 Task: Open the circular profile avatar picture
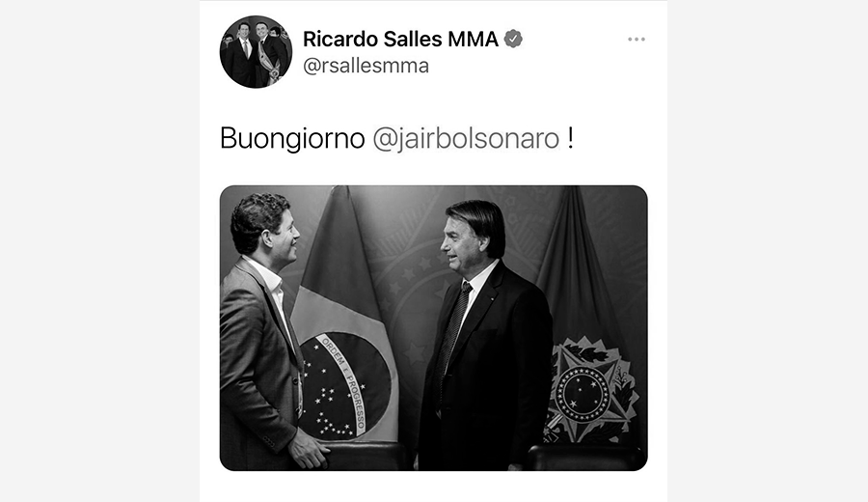click(256, 51)
